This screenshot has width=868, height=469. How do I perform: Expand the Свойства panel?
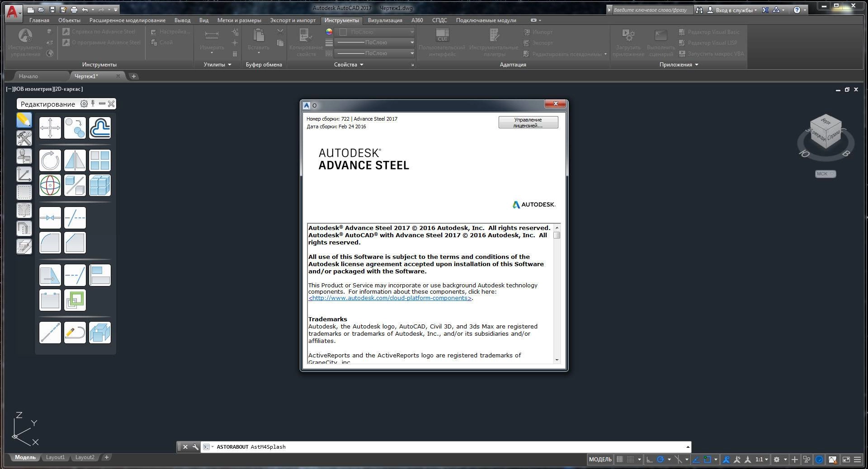click(349, 65)
